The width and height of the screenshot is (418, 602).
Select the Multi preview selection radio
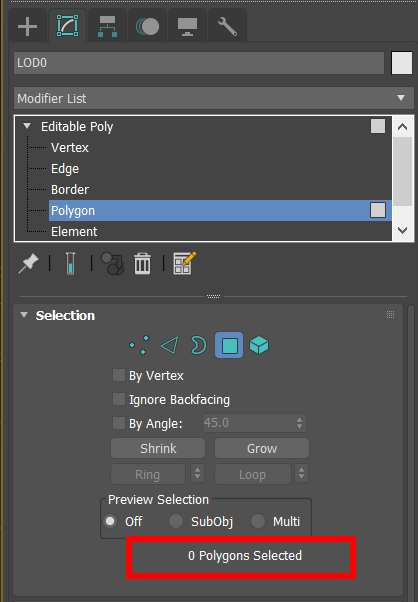pyautogui.click(x=258, y=521)
